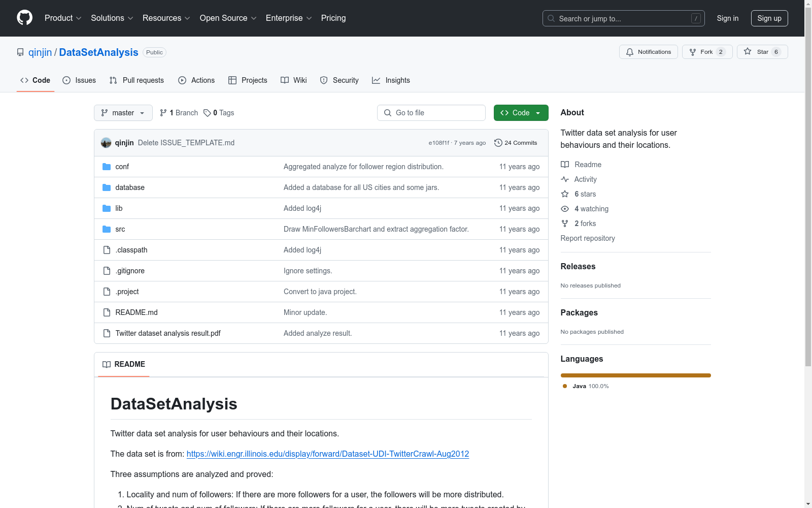Click the Sign up button
This screenshot has height=508, width=812.
pos(769,18)
